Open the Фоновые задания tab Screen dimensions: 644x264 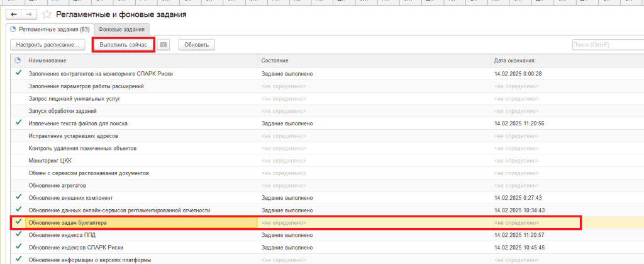click(x=123, y=29)
